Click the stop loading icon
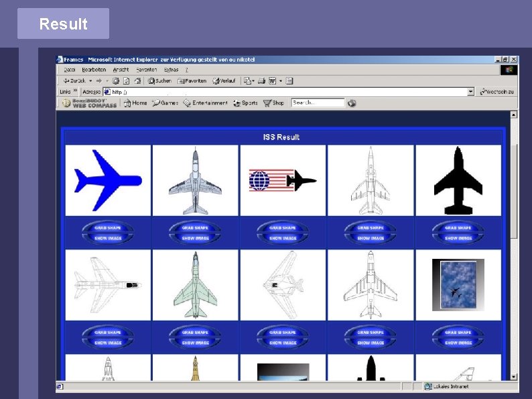 pos(116,81)
